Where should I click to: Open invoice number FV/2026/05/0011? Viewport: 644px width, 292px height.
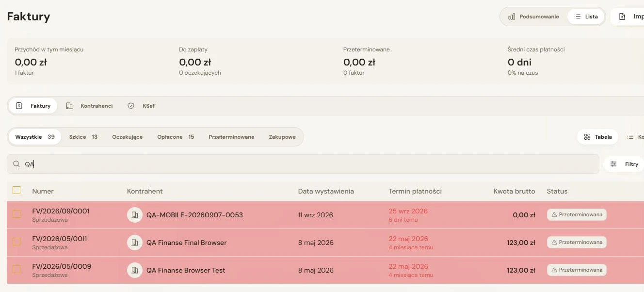60,239
